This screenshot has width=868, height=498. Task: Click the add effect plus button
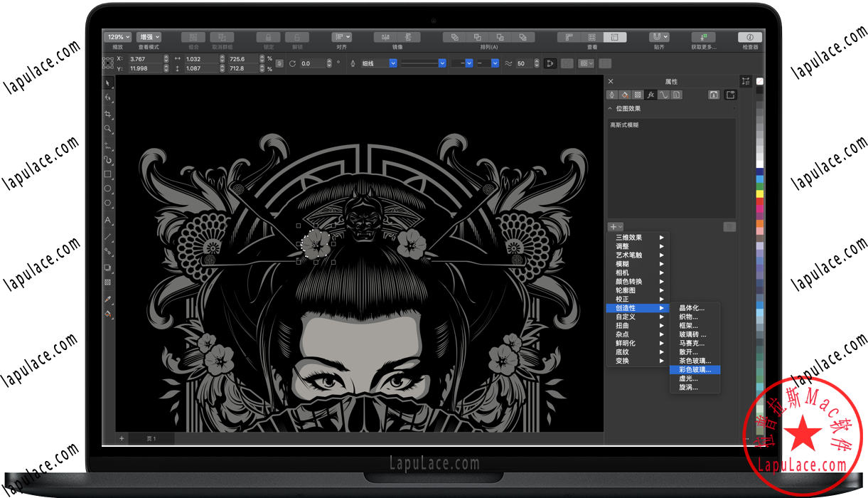[615, 227]
